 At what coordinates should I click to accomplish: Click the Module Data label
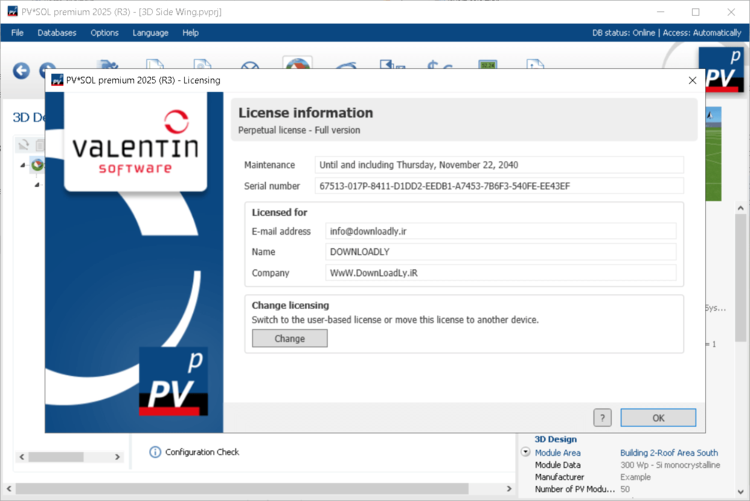558,465
